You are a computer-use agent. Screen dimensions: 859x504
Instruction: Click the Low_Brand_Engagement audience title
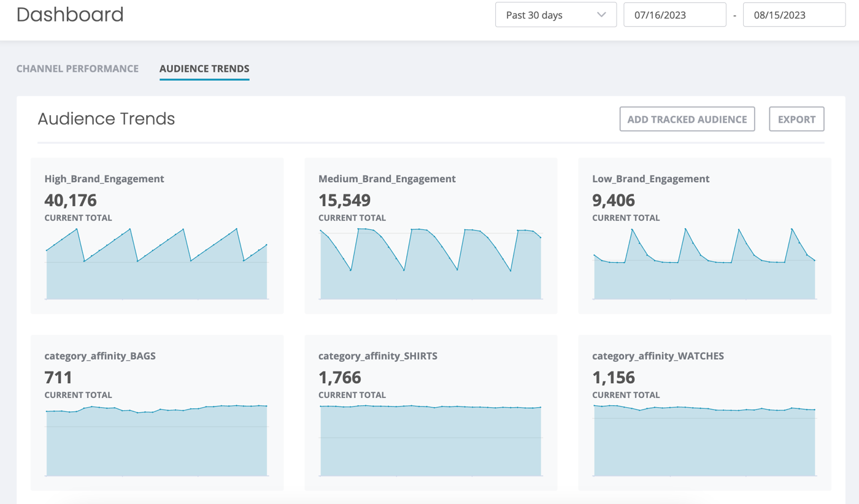click(x=650, y=179)
